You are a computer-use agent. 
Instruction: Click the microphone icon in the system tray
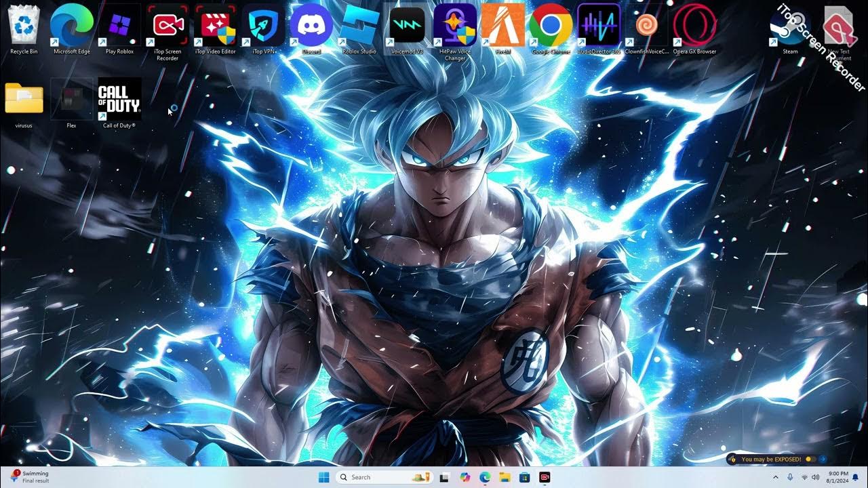(x=791, y=477)
